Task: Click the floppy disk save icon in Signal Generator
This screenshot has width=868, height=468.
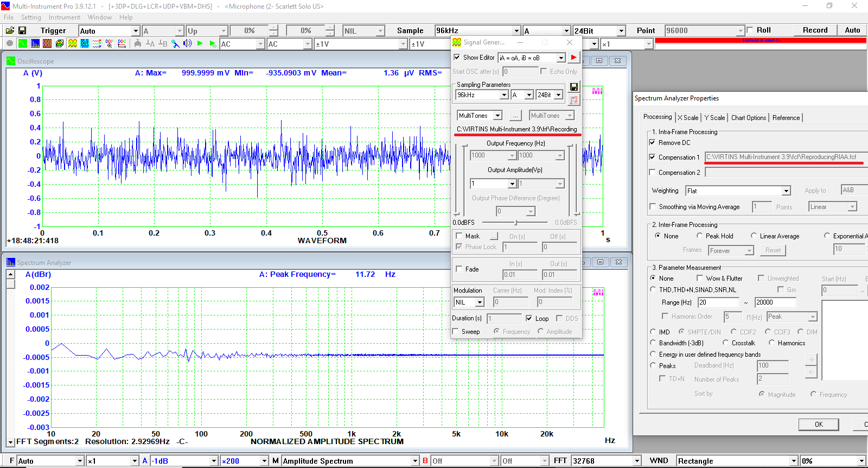Action: (573, 87)
